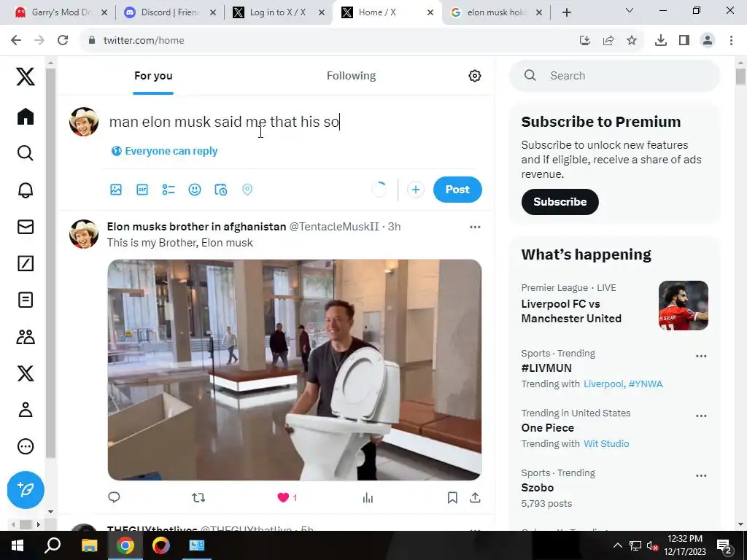The height and width of the screenshot is (560, 747).
Task: Open Chrome three-dot menu
Action: click(x=731, y=41)
